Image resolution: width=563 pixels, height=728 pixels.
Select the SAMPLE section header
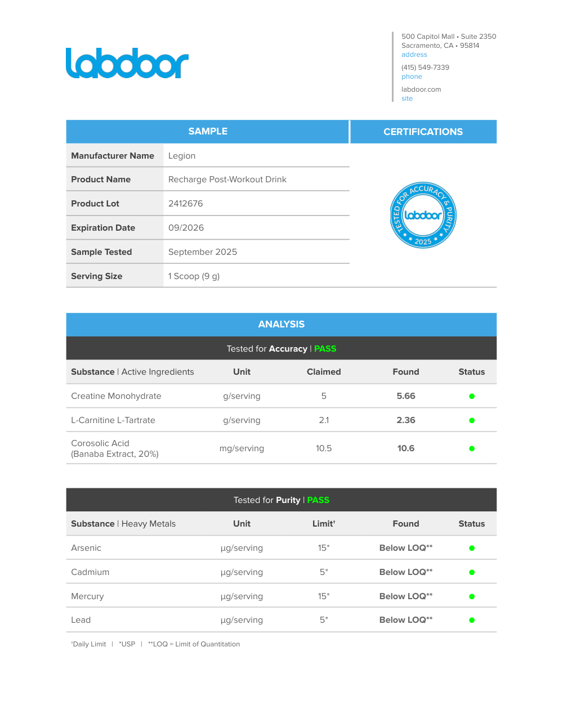coord(208,131)
